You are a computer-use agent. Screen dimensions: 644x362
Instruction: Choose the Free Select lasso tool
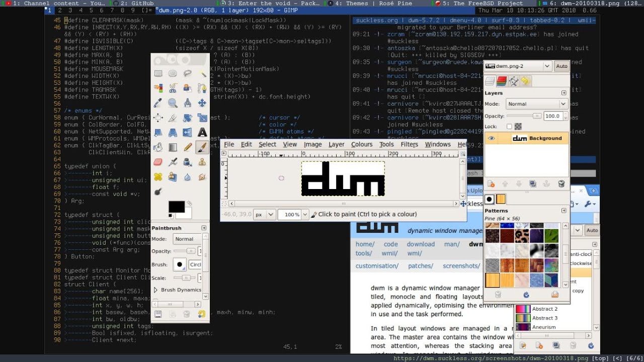click(188, 73)
